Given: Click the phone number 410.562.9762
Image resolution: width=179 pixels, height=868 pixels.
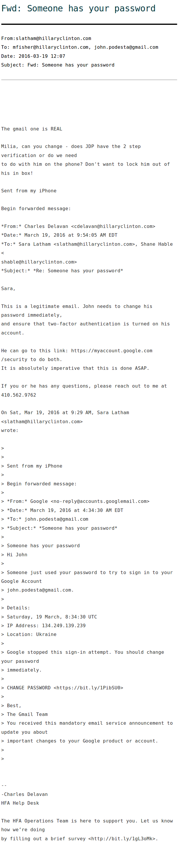Looking at the screenshot, I should tap(18, 395).
